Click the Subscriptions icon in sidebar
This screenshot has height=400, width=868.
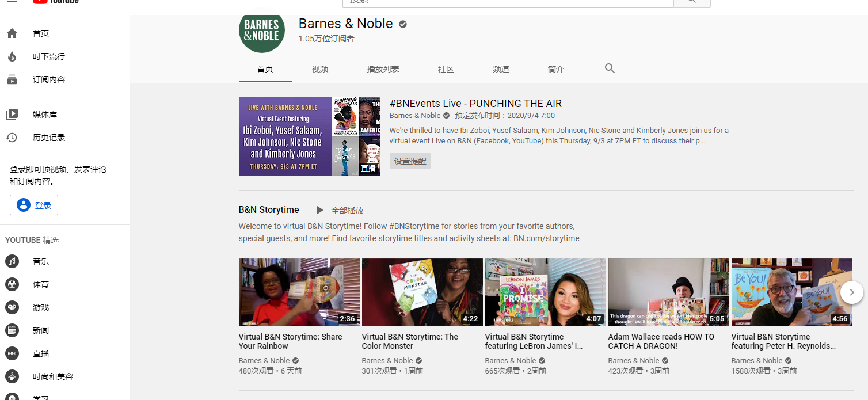click(x=12, y=79)
